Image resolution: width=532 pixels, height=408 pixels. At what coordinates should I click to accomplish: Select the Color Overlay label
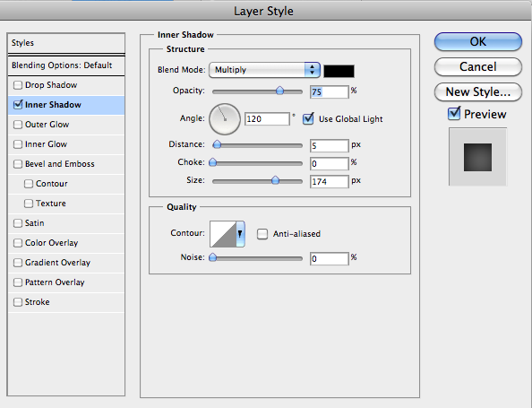(52, 243)
